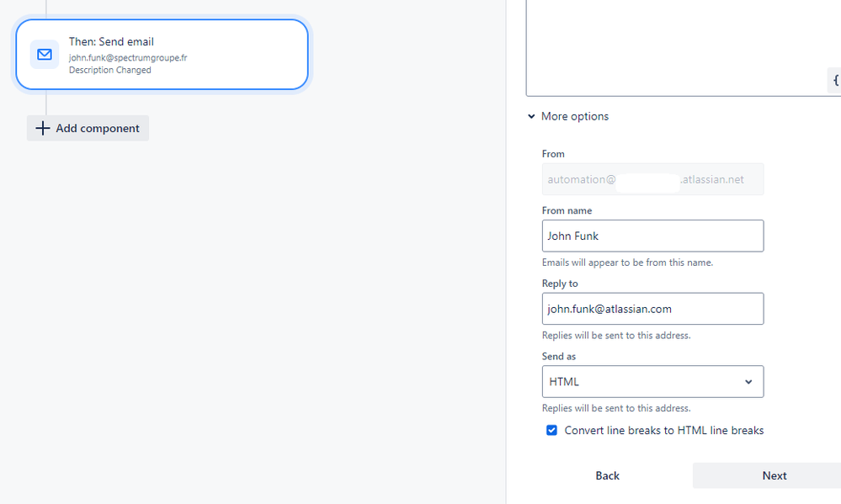Uncheck Convert line breaks to HTML line breaks
This screenshot has width=841, height=504.
coord(551,430)
